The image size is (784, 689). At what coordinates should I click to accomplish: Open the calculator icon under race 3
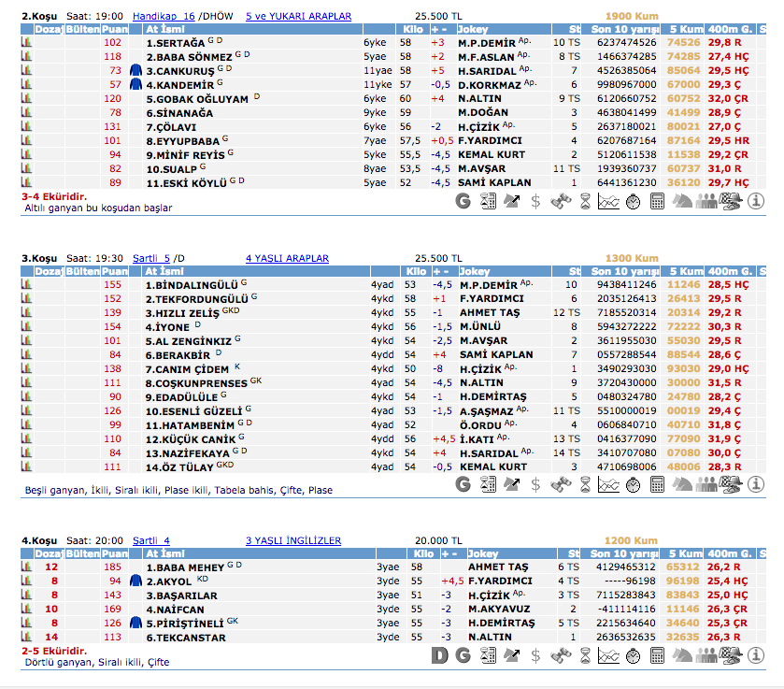(x=657, y=484)
